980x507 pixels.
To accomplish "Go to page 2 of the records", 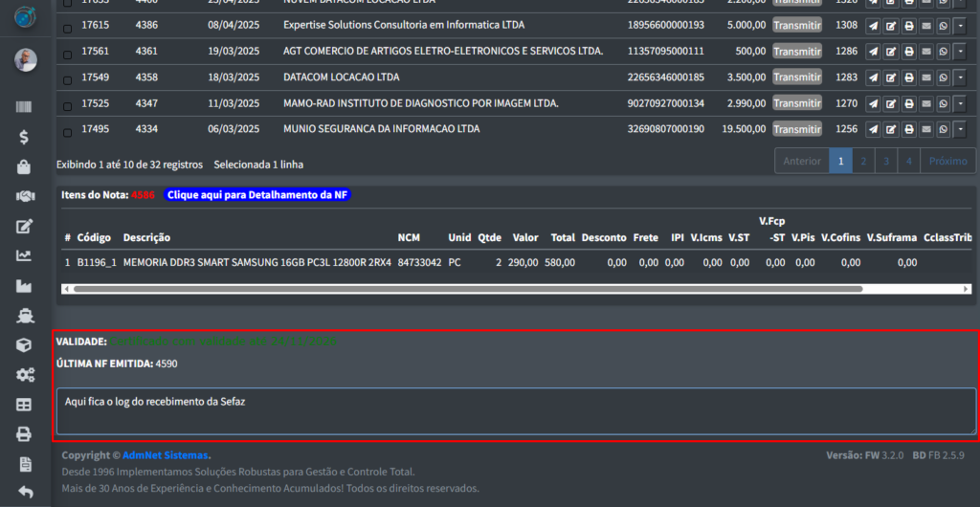I will point(862,162).
